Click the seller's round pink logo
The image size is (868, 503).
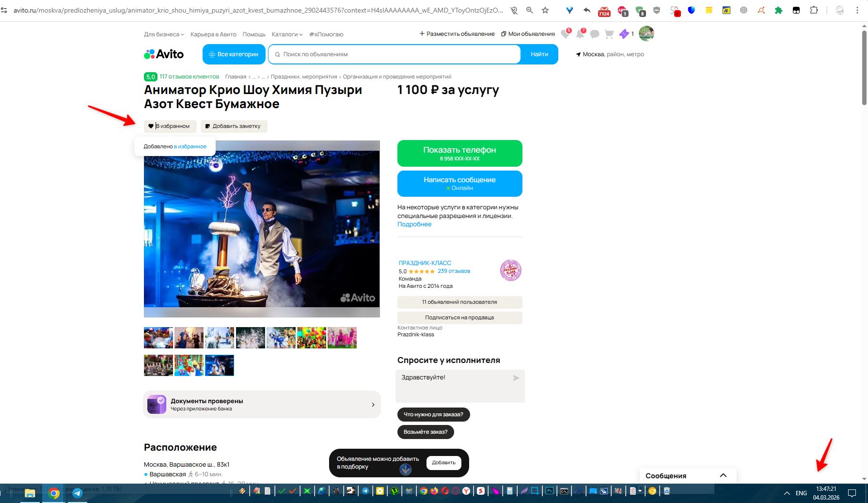511,270
